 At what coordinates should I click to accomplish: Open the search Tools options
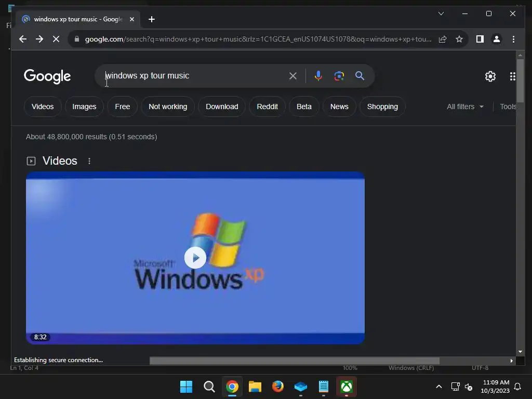tap(508, 107)
